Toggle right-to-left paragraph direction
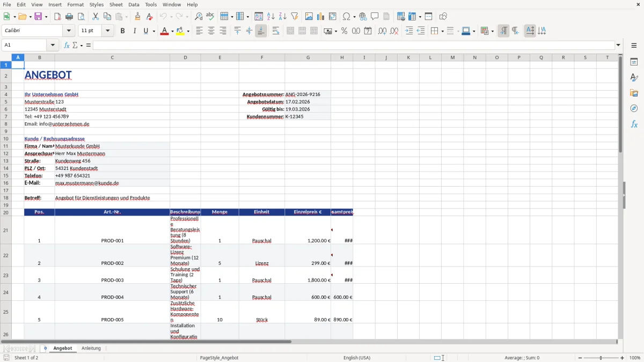The width and height of the screenshot is (644, 362). (515, 31)
